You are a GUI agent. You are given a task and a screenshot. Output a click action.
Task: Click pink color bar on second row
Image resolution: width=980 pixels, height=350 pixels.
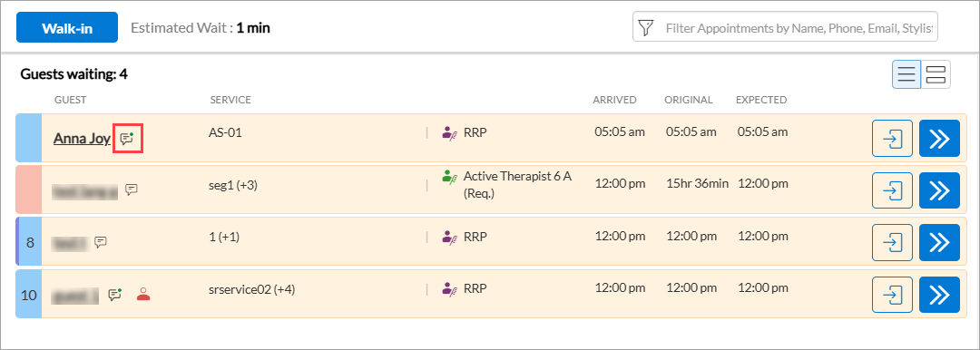click(28, 190)
